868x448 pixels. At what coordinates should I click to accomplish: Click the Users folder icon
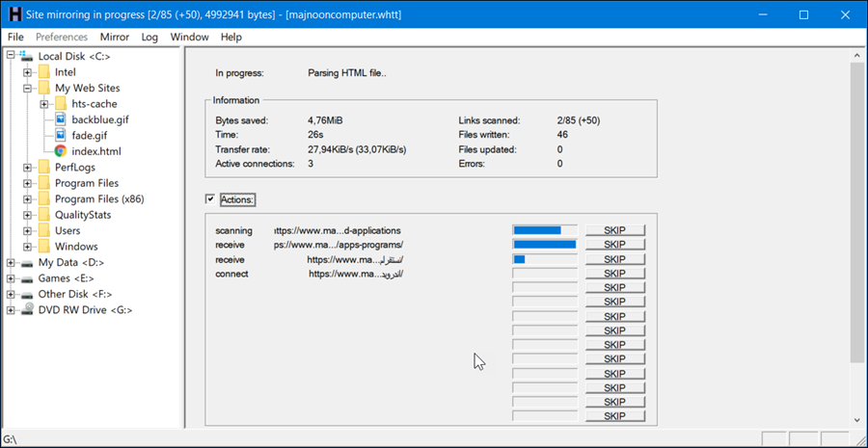tap(43, 230)
